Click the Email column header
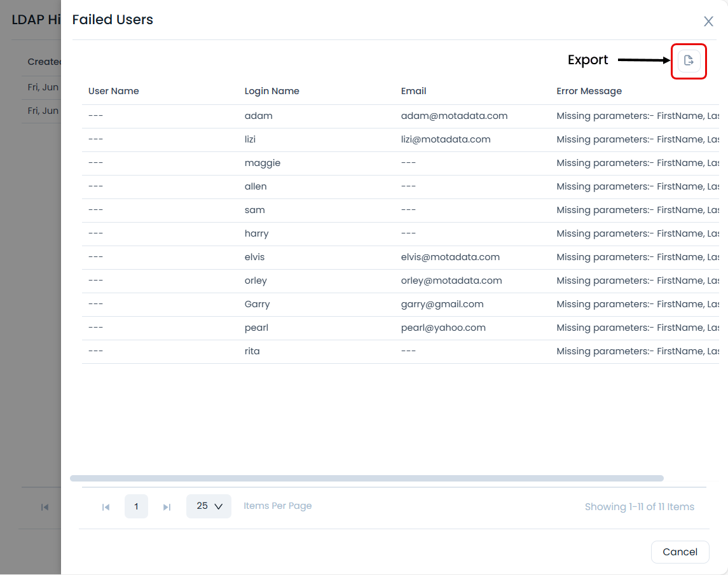 click(x=413, y=91)
